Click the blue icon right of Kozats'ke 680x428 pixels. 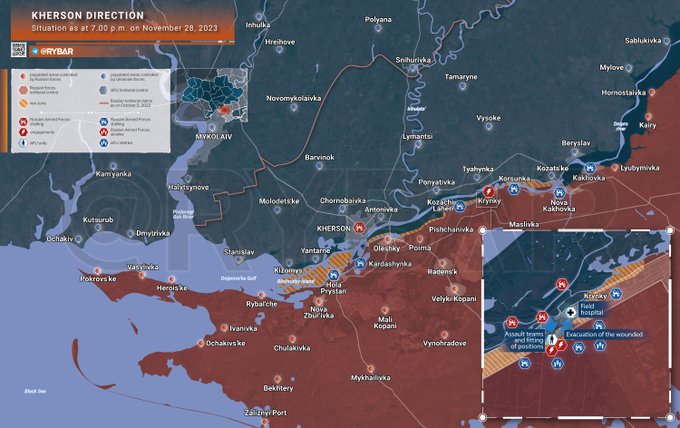(590, 168)
